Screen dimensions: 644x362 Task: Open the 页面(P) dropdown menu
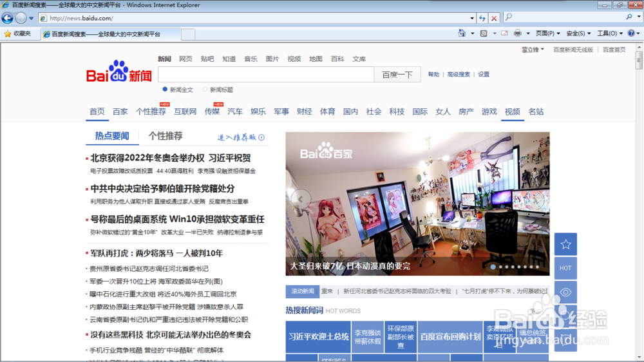548,33
